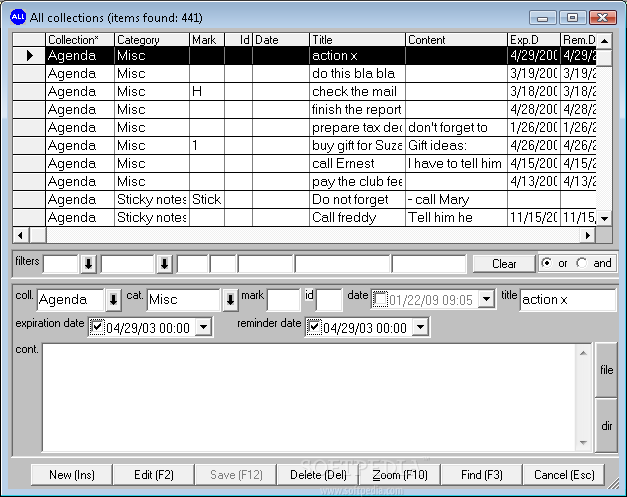
Task: Open the collection filter dropdown arrow
Action: tap(88, 264)
